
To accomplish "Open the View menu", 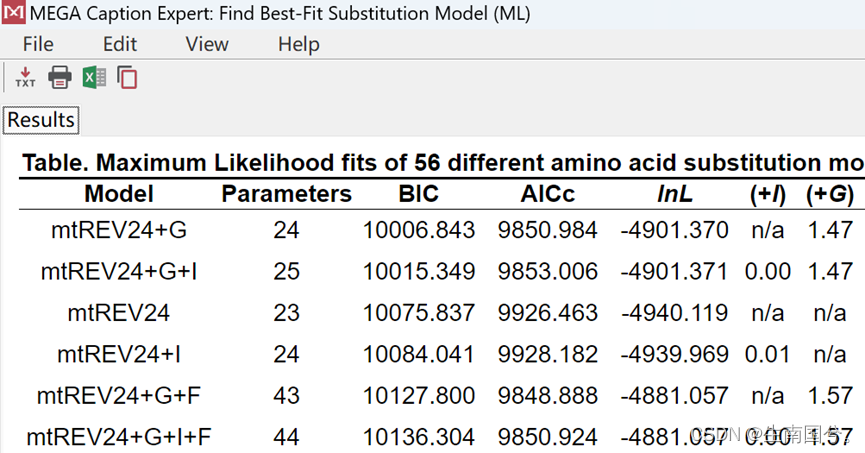I will 207,44.
